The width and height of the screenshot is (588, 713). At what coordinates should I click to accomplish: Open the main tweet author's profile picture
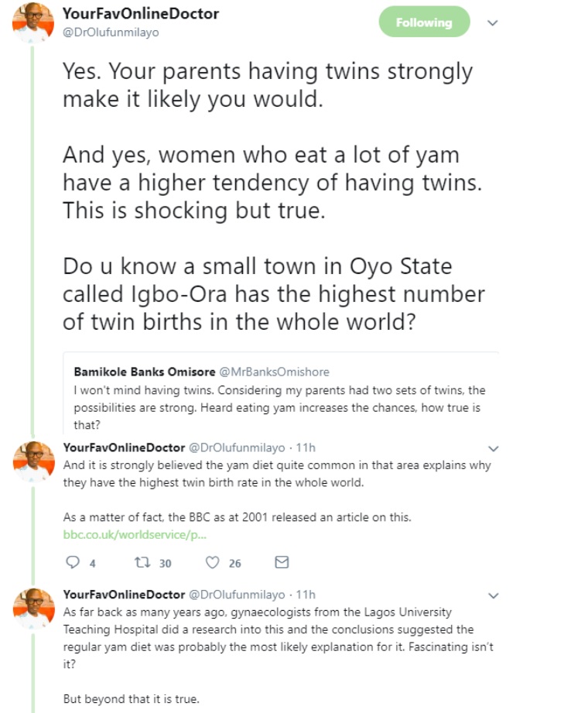32,23
